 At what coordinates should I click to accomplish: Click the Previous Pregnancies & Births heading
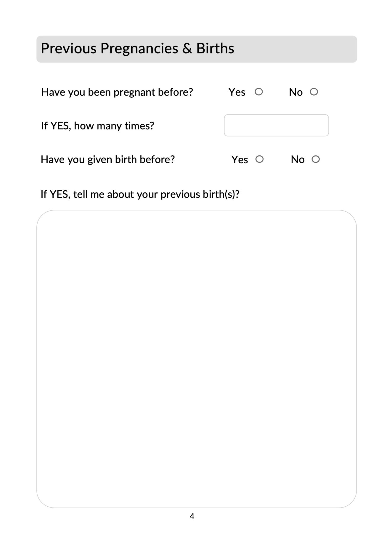coord(137,49)
